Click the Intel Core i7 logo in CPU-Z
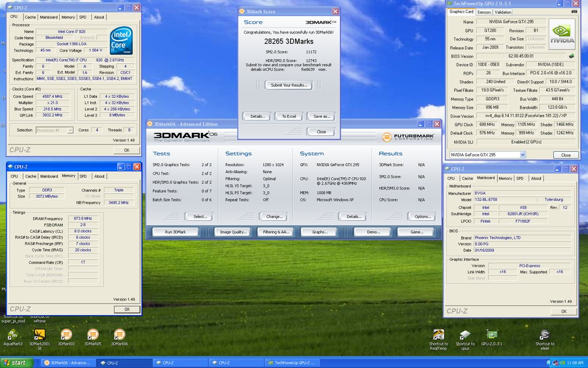Viewport: 588px width, 368px height. 121,41
